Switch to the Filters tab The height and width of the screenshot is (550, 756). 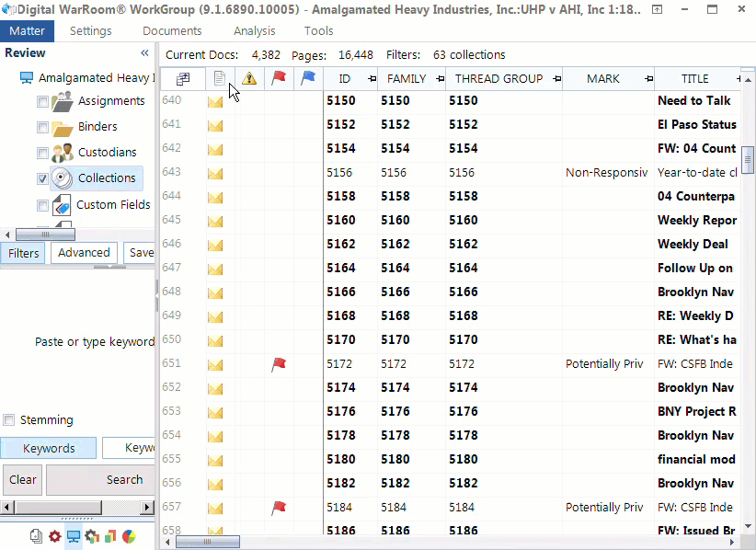tap(23, 253)
